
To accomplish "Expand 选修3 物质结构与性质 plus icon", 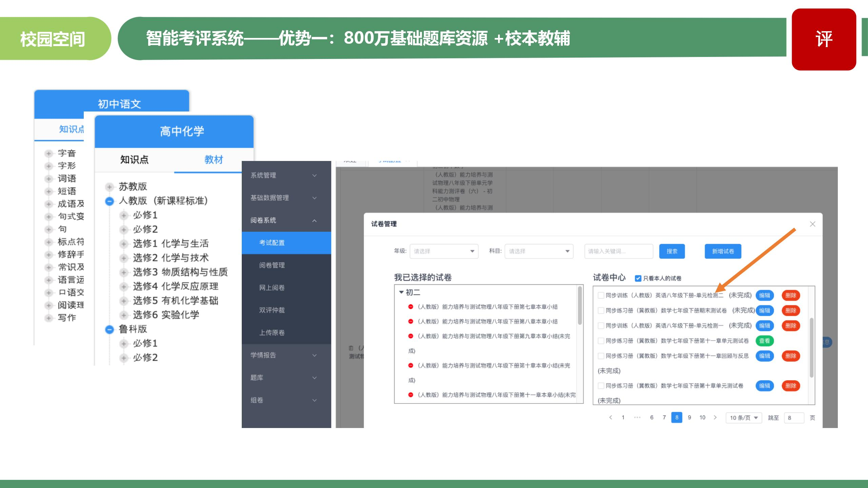I will 124,272.
